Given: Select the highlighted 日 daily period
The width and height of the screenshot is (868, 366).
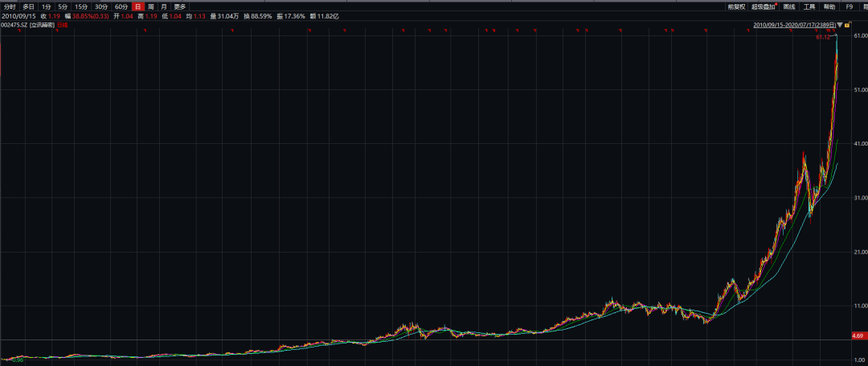Looking at the screenshot, I should click(x=138, y=6).
